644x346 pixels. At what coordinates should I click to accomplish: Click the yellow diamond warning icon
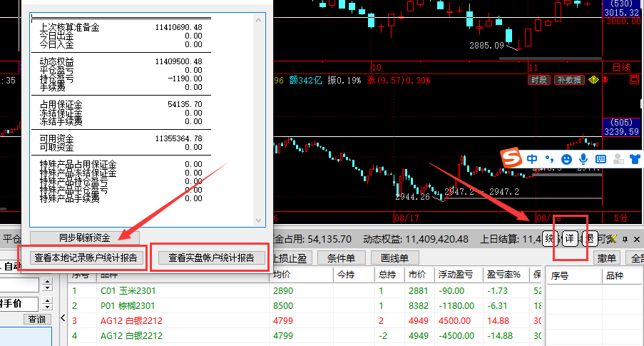[593, 80]
